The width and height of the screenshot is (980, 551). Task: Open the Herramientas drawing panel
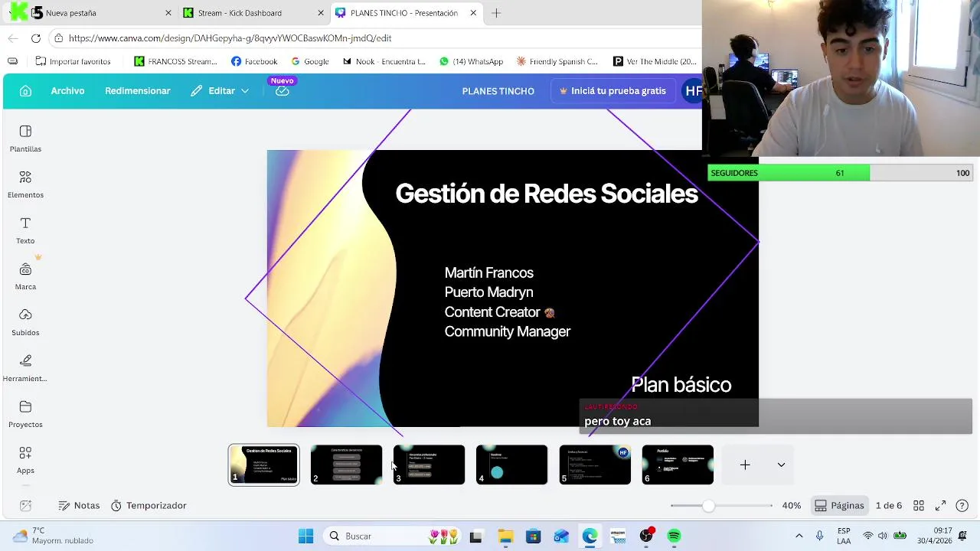[x=25, y=368]
